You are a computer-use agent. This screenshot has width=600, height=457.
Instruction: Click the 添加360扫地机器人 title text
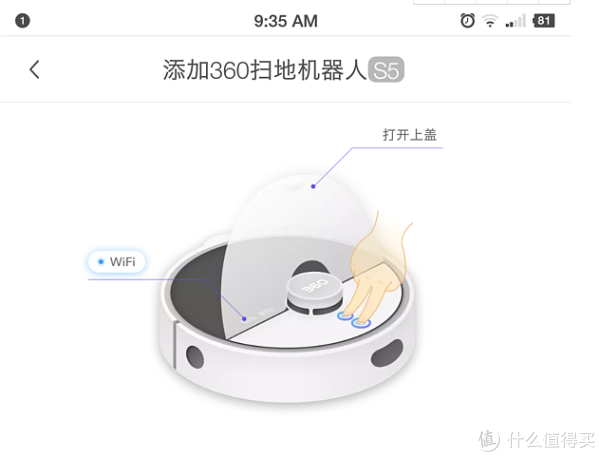tap(264, 70)
